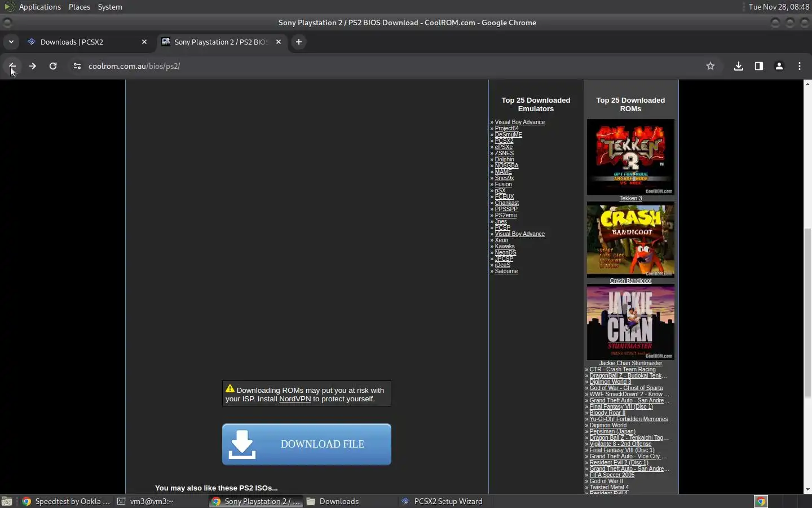Image resolution: width=812 pixels, height=508 pixels.
Task: Toggle the Chrome side panel icon
Action: point(759,66)
